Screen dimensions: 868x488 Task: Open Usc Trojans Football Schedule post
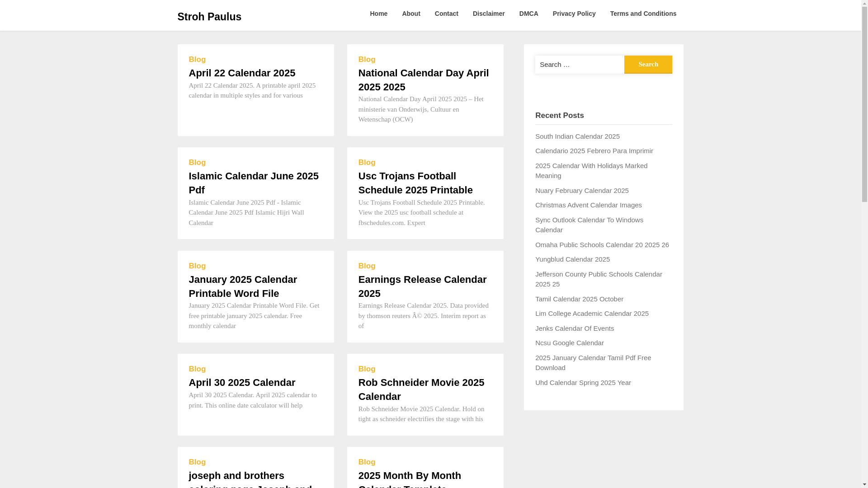pos(415,183)
